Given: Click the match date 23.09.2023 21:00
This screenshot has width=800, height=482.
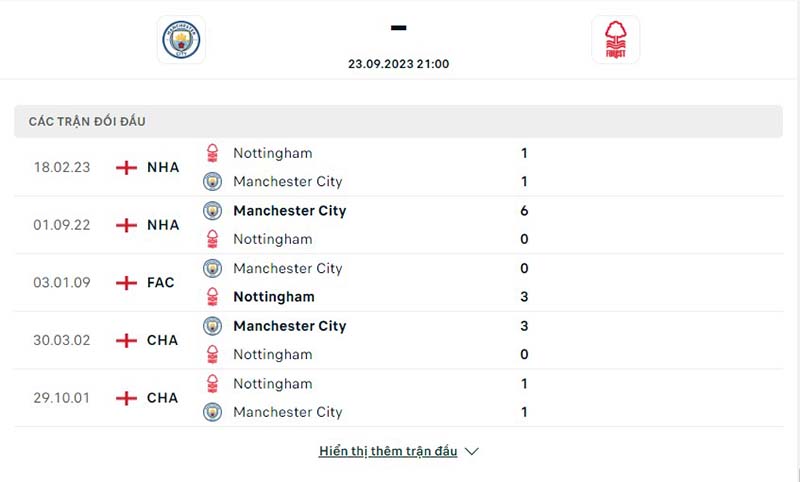Looking at the screenshot, I should [398, 64].
